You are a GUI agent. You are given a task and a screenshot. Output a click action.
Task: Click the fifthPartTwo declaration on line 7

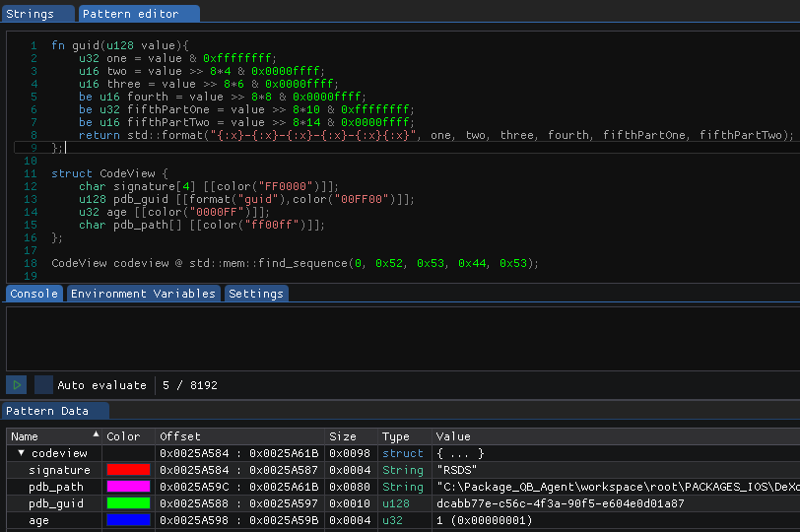(x=246, y=122)
